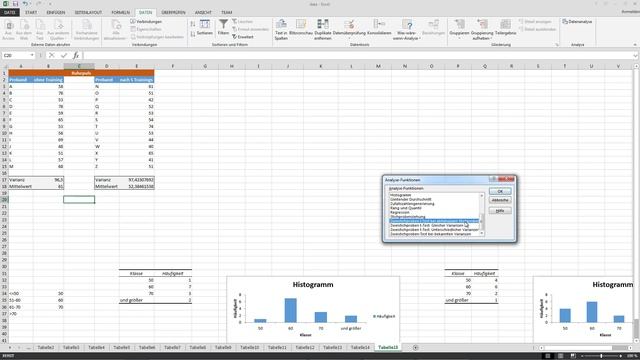640x360 pixels.
Task: Switch to the ÜBERPRÜFEN ribbon tab
Action: click(173, 13)
